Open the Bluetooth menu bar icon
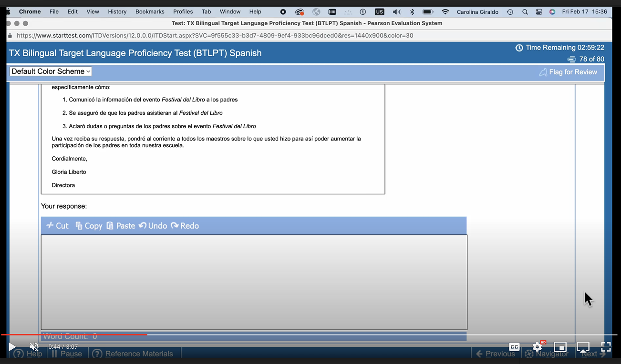Screen dimensions: 621x364 pos(413,11)
